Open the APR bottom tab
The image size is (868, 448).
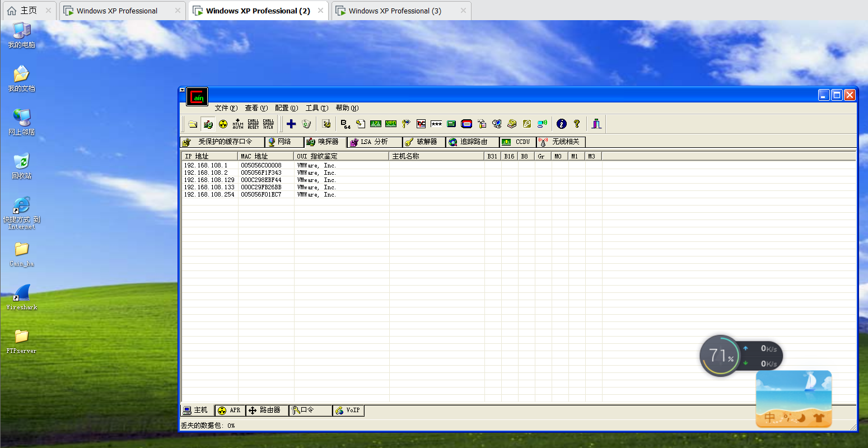click(230, 410)
